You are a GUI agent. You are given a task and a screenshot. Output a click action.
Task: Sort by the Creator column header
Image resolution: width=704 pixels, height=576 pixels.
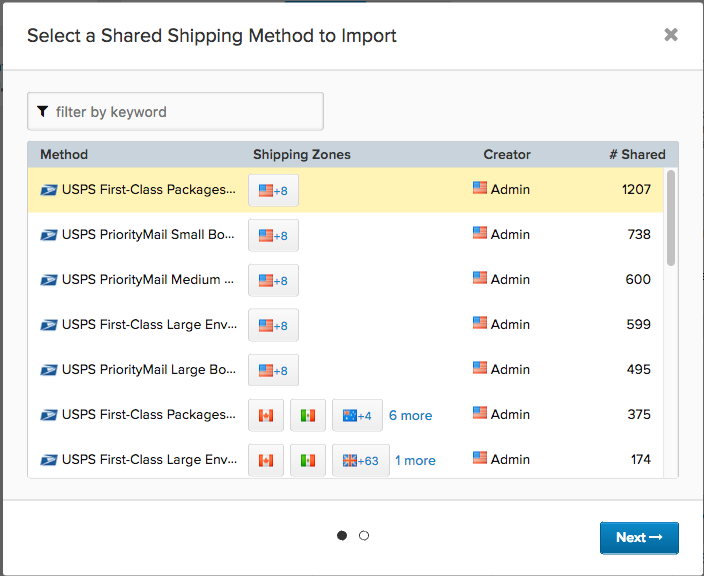coord(507,154)
